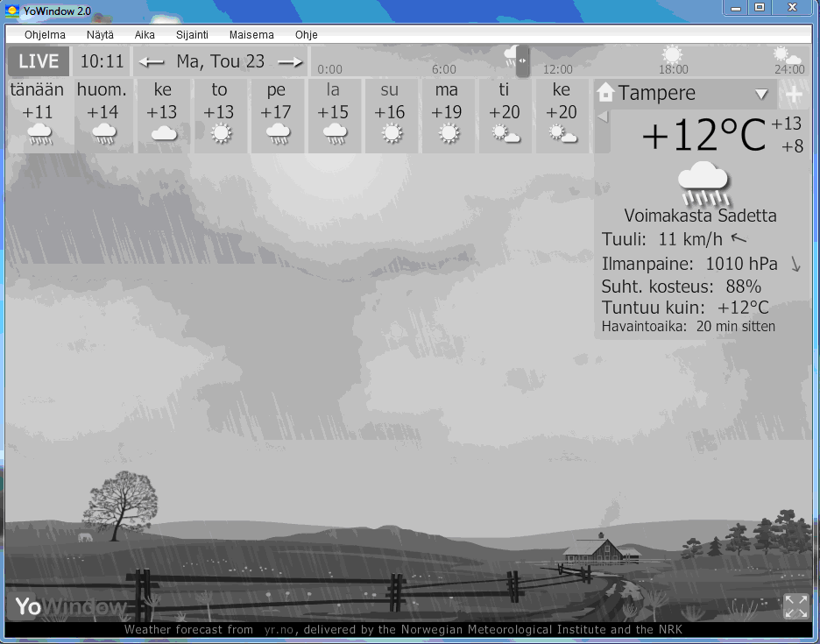Viewport: 820px width, 644px height.
Task: Click the Suht. kosteus 88% reading
Action: coord(682,287)
